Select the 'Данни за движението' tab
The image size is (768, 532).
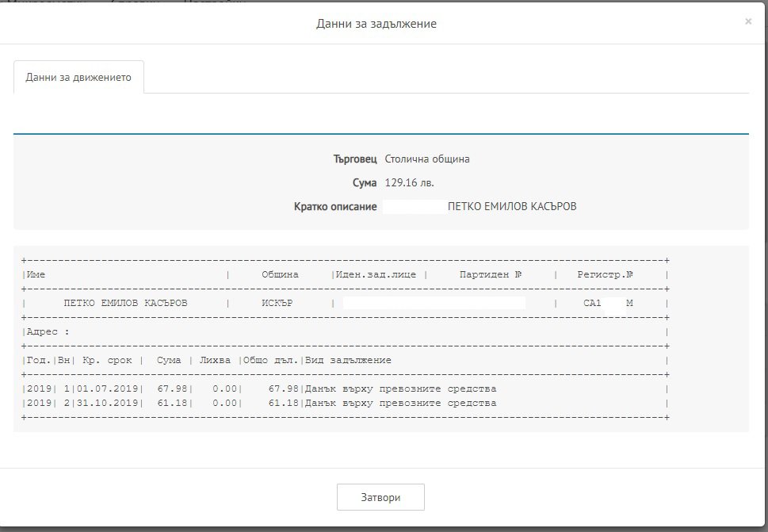point(78,78)
